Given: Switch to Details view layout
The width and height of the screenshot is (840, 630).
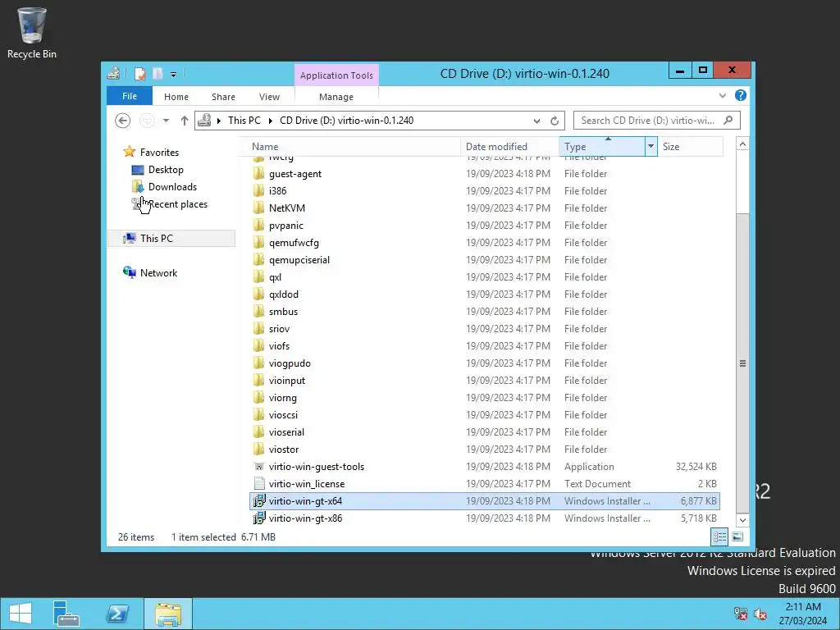Looking at the screenshot, I should coord(719,536).
